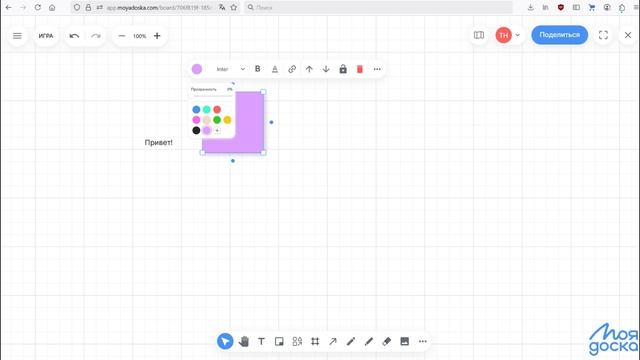
Task: Add a link to the shape
Action: click(292, 69)
